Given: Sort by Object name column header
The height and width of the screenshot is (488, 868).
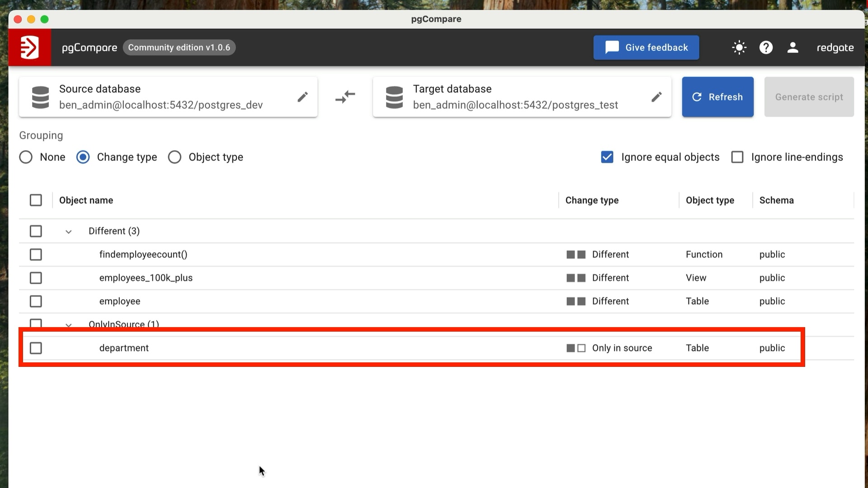Looking at the screenshot, I should coord(86,200).
